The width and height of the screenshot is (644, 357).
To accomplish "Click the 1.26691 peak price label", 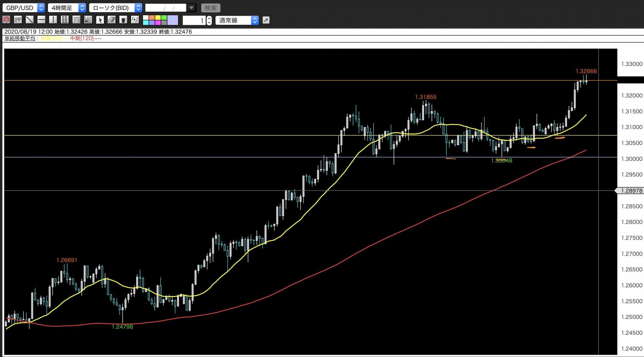I will coord(67,260).
